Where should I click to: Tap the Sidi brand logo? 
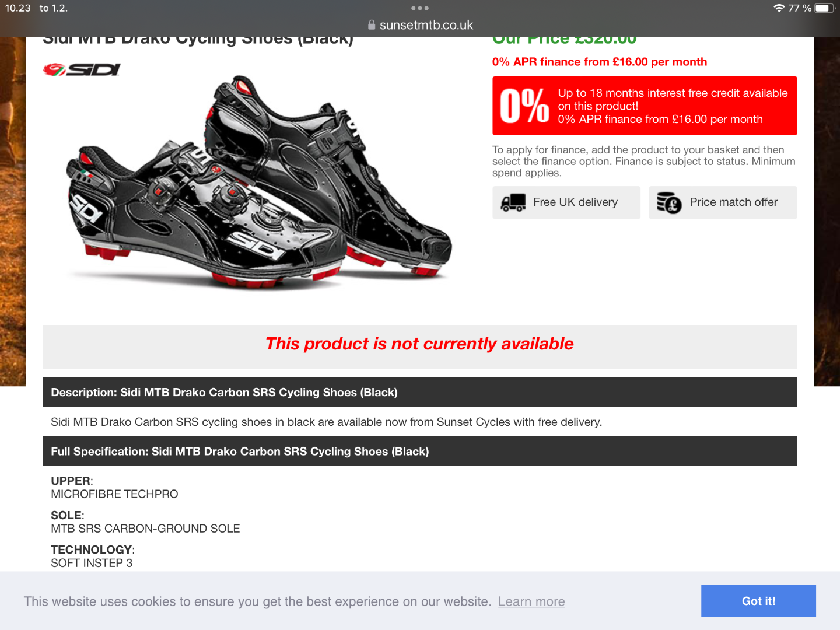click(82, 70)
